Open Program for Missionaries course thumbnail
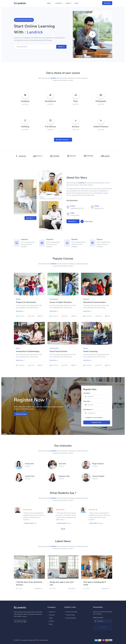 coord(29,284)
